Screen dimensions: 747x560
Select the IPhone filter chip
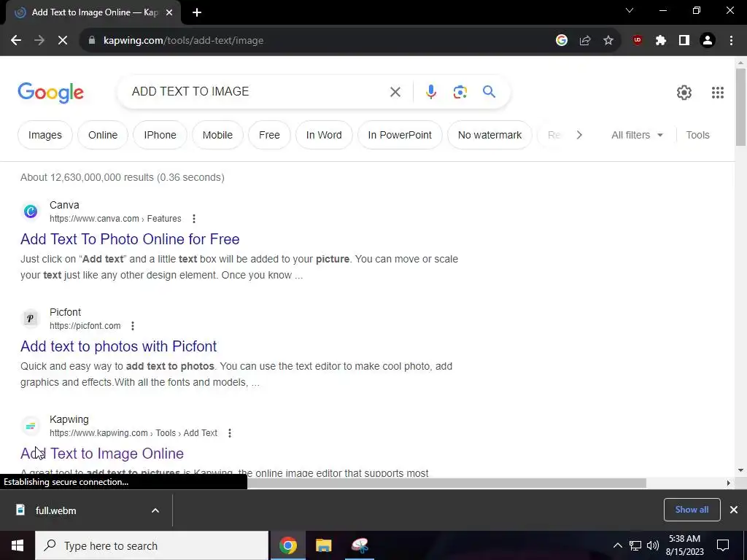click(160, 135)
